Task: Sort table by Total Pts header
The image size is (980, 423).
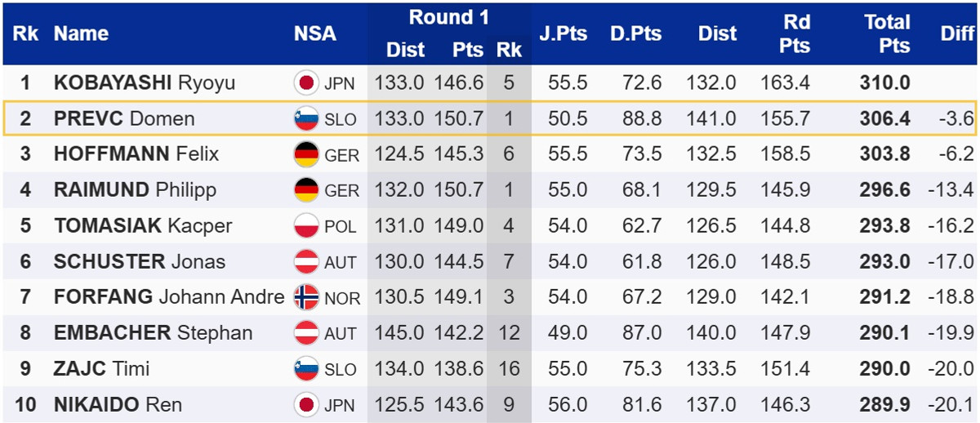Action: 887,33
